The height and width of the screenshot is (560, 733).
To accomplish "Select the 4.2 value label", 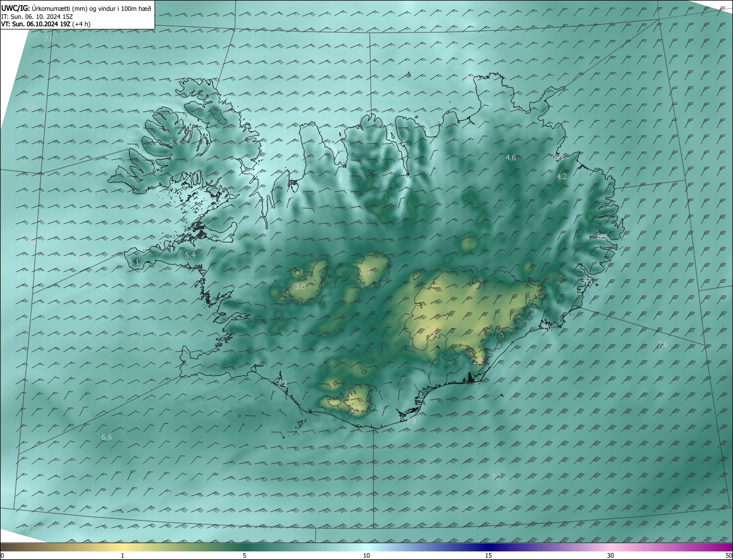I will point(562,177).
